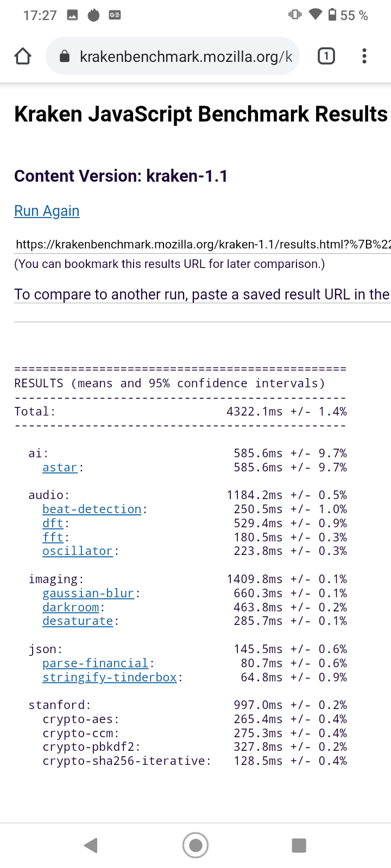
Task: Open the fft test link
Action: pos(53,538)
